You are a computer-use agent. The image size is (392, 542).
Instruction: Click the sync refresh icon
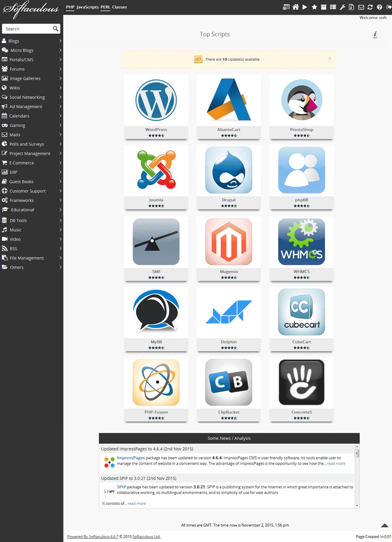click(x=370, y=7)
